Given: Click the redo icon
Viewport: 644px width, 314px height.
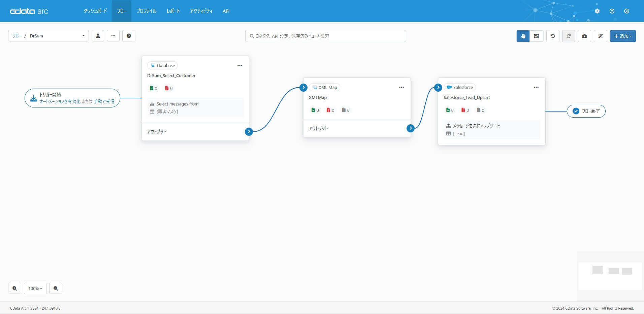Looking at the screenshot, I should point(569,36).
